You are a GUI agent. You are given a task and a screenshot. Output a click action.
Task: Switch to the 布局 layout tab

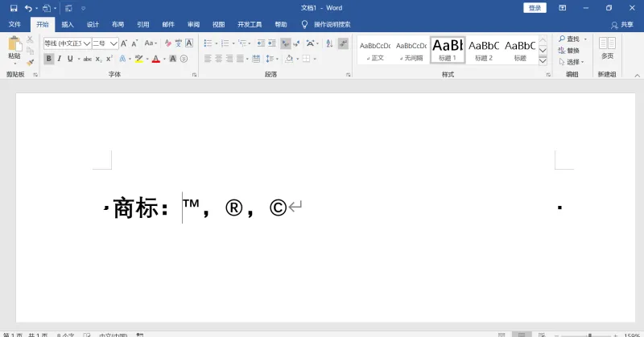(118, 25)
